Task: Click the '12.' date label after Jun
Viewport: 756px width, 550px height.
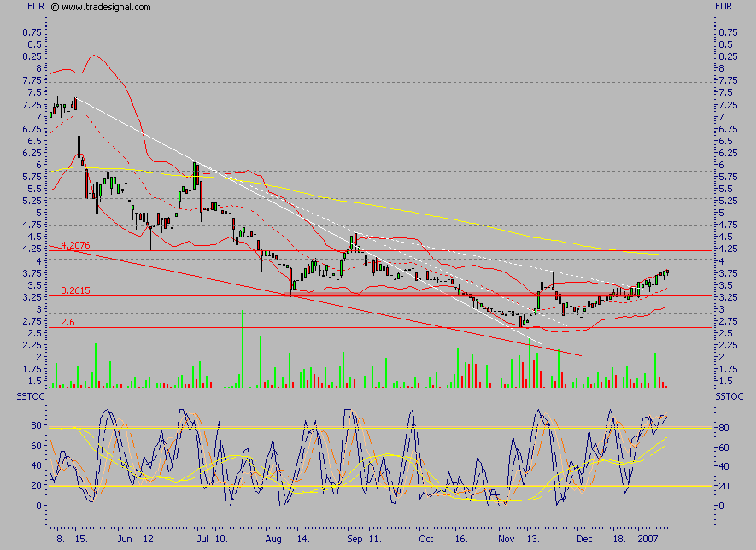Action: point(150,539)
